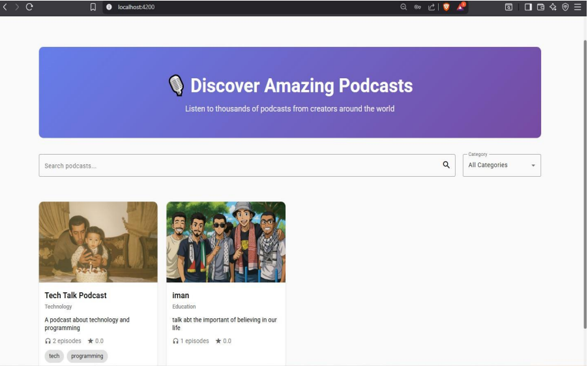Click the Technology category label
Image resolution: width=588 pixels, height=366 pixels.
click(58, 307)
